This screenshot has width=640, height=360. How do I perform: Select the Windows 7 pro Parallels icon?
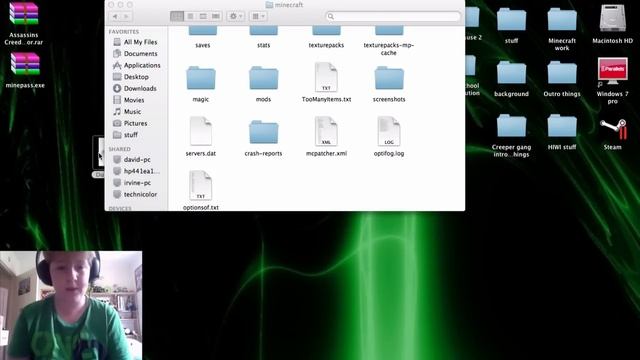(612, 71)
